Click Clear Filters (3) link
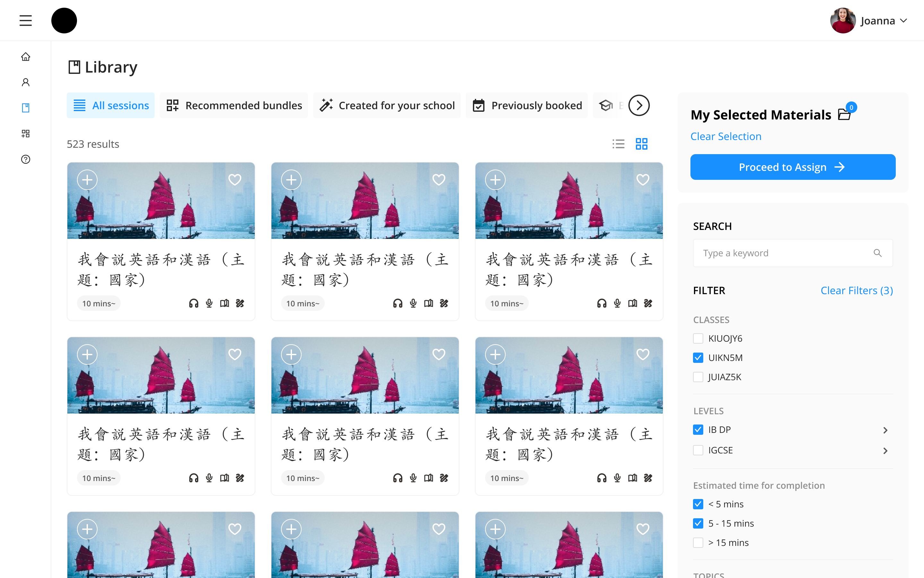The width and height of the screenshot is (924, 578). pos(857,291)
